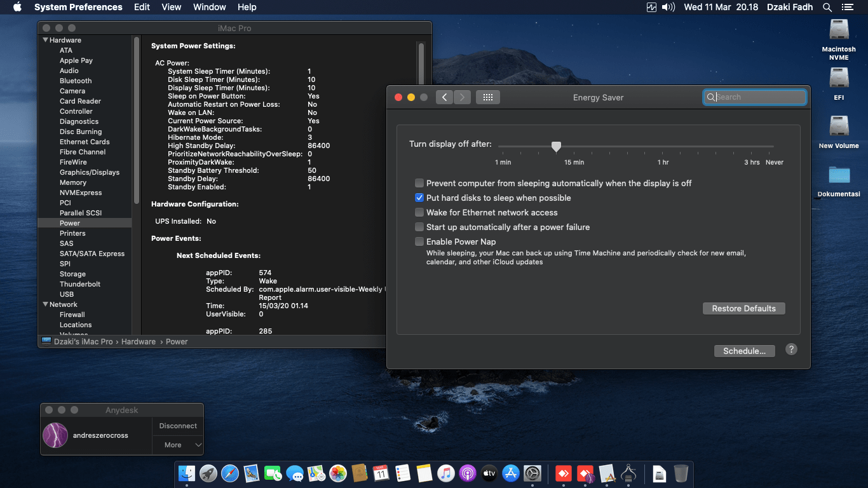Enable Prevent computer from sleeping when display off
This screenshot has width=868, height=488.
tap(419, 183)
